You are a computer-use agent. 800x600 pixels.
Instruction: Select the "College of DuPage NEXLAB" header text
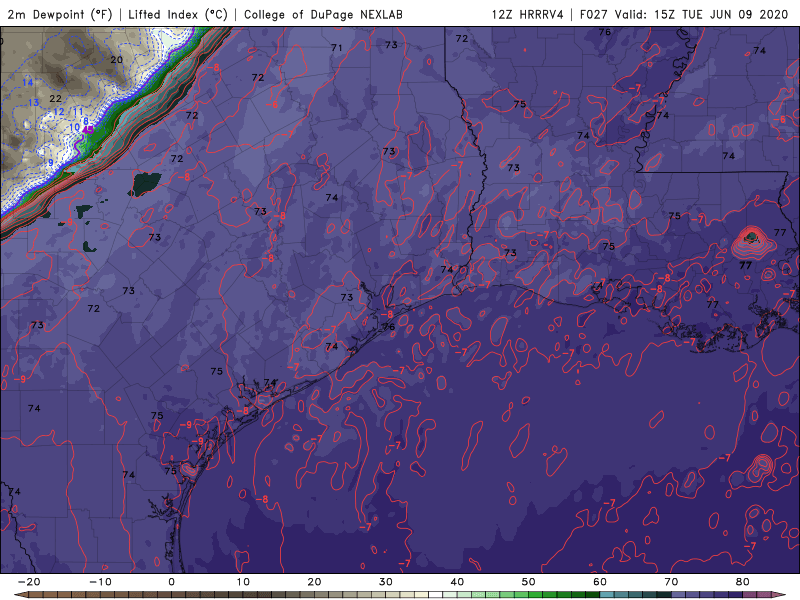click(x=323, y=14)
